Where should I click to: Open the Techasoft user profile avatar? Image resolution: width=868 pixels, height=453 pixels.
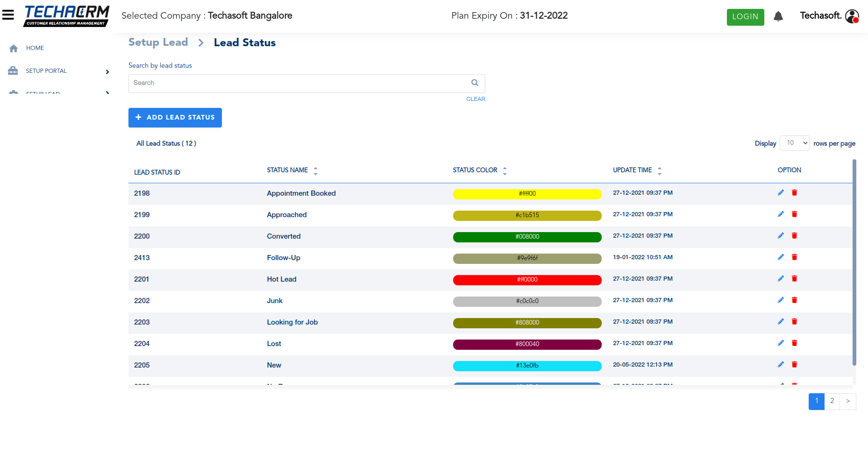tap(852, 16)
